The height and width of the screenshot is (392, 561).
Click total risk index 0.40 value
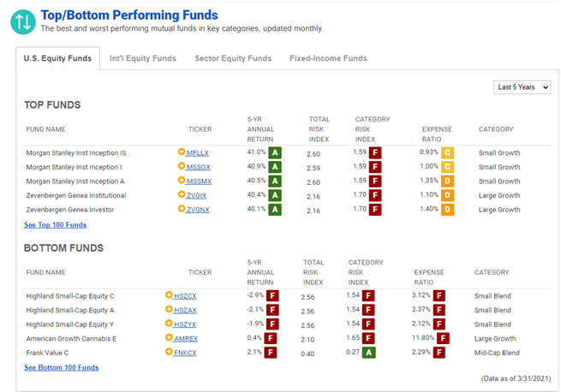coord(307,354)
